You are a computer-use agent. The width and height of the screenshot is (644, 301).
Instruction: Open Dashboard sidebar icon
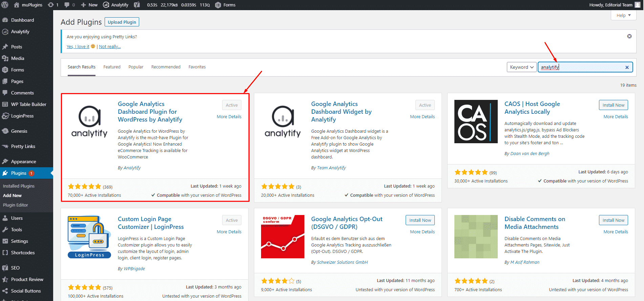(5, 20)
